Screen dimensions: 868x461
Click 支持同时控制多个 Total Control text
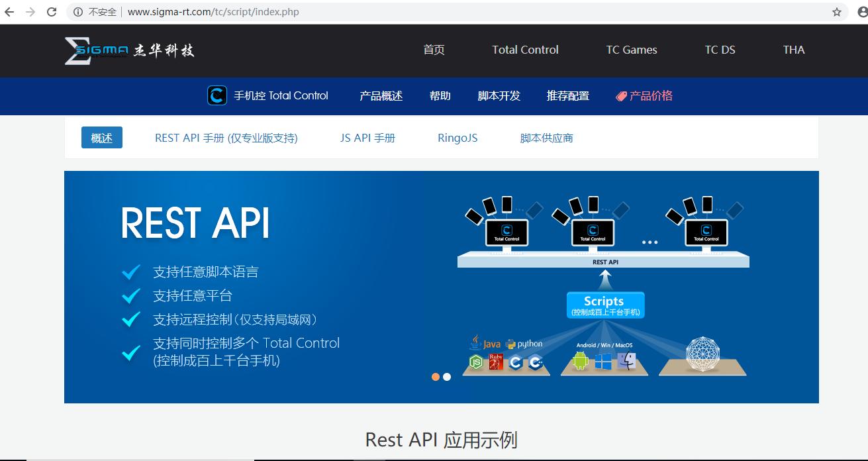point(246,343)
